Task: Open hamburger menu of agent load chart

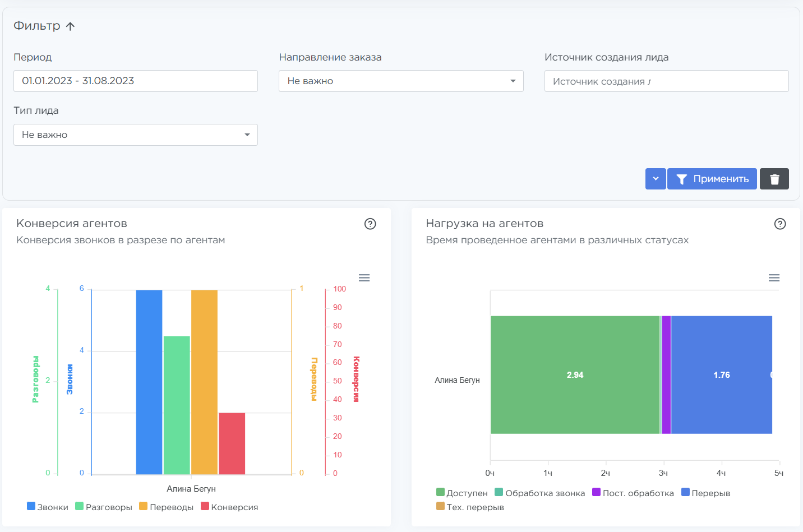Action: (x=774, y=278)
